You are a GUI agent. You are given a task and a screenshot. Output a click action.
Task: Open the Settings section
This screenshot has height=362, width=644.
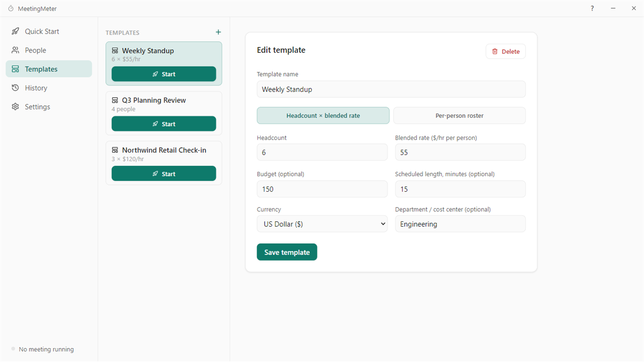click(49, 107)
